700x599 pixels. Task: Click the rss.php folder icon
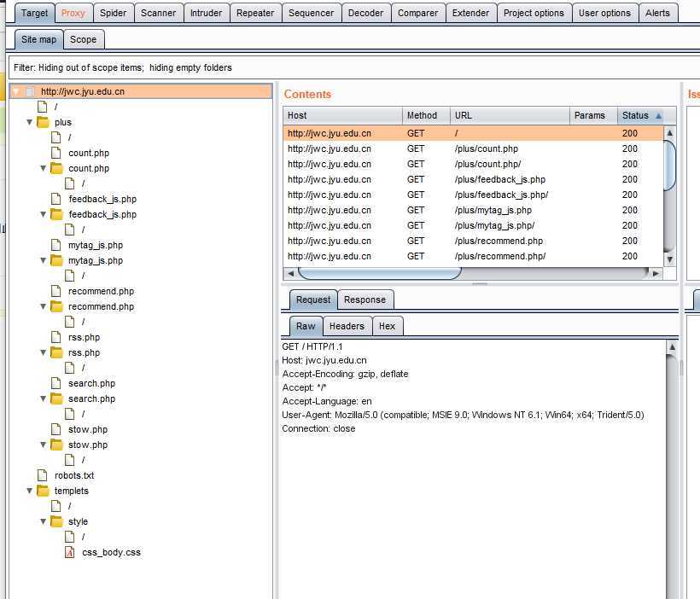56,352
